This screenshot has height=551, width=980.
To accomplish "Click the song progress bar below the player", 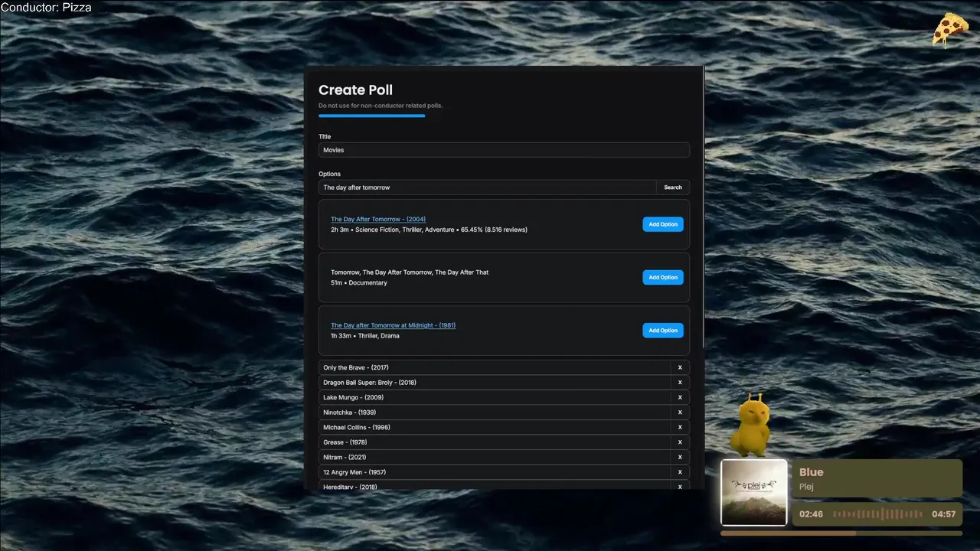I will (841, 533).
